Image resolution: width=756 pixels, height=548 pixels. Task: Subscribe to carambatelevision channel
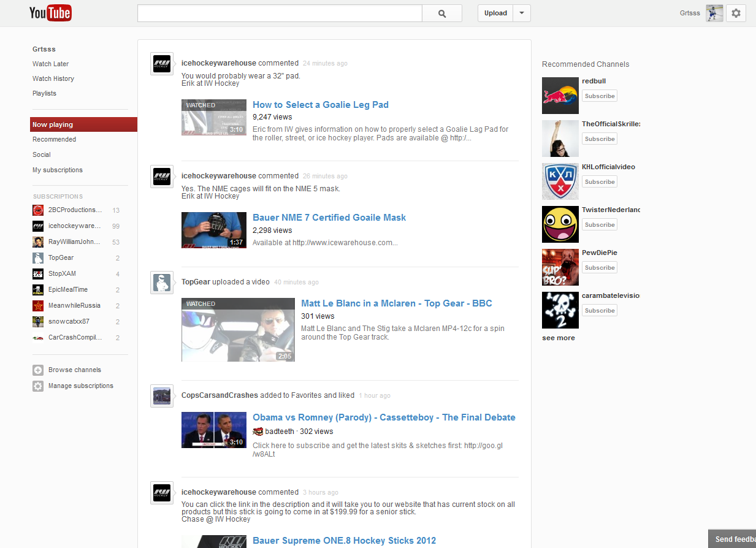[x=600, y=311]
